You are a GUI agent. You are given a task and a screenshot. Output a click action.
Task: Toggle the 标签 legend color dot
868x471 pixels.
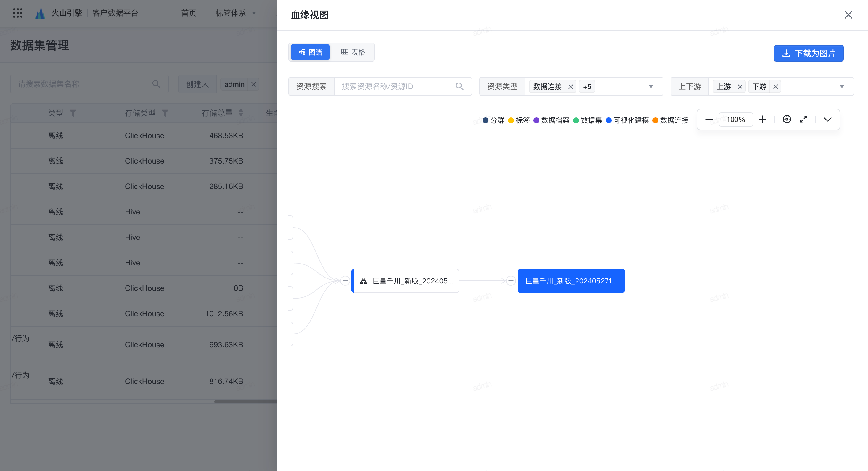[x=511, y=120]
